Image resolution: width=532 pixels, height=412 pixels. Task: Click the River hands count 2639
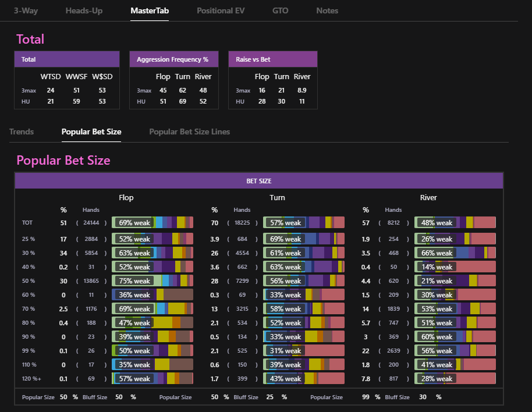click(393, 351)
